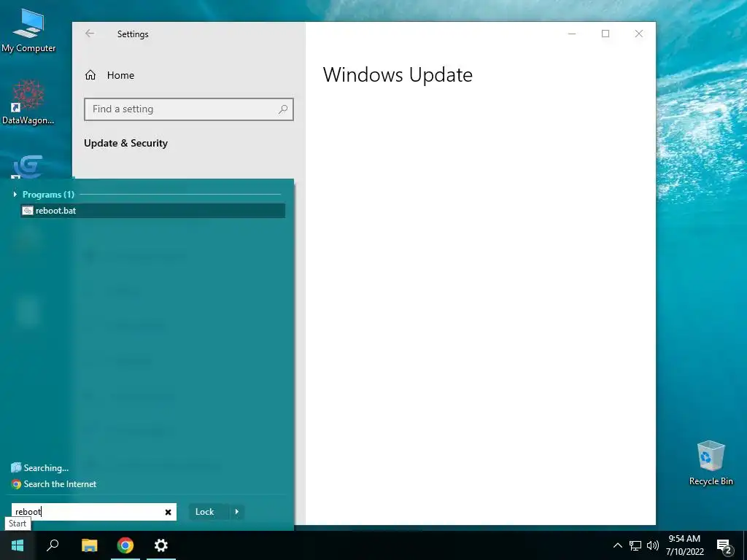Viewport: 747px width, 560px height.
Task: Select Search the Internet option
Action: click(54, 484)
